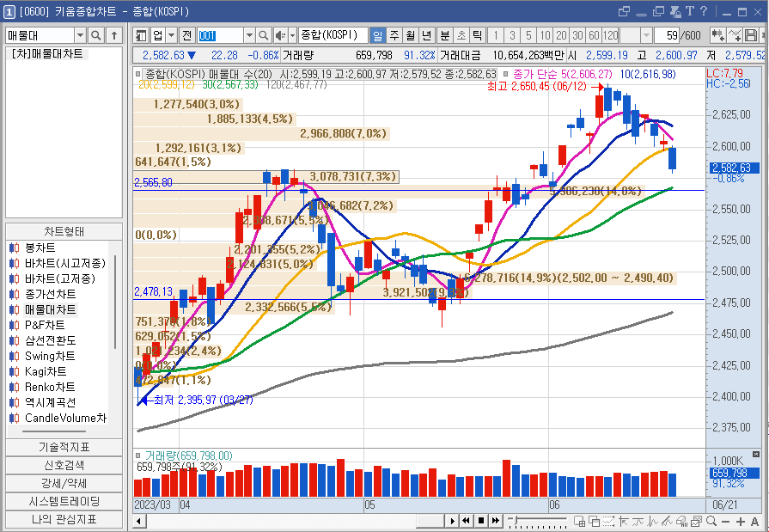Screen dimensions: 769x532
Task: Expand the 001 code combo dropdown arrow
Action: tap(249, 35)
